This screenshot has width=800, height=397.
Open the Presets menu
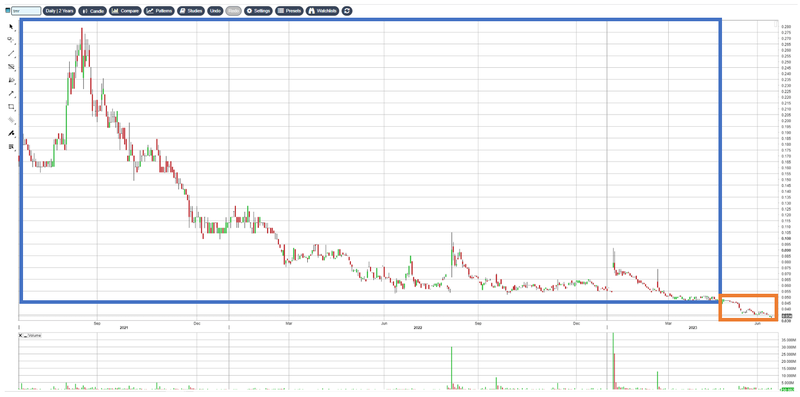[289, 10]
